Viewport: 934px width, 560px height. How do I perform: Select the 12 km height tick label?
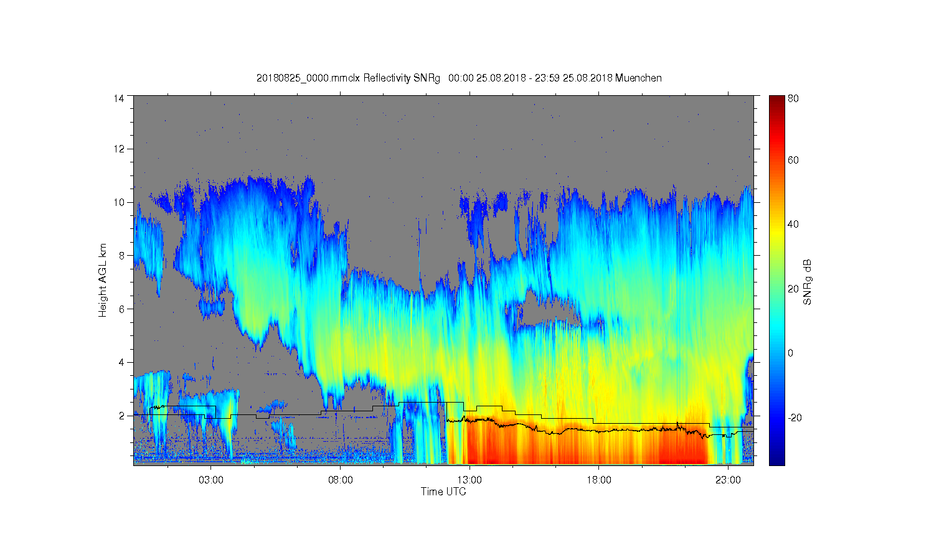pyautogui.click(x=119, y=149)
